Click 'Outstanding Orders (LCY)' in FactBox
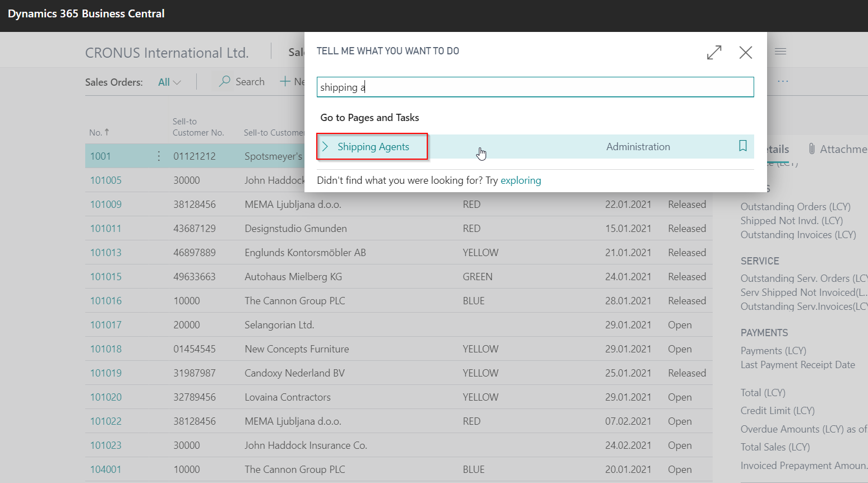 (796, 207)
